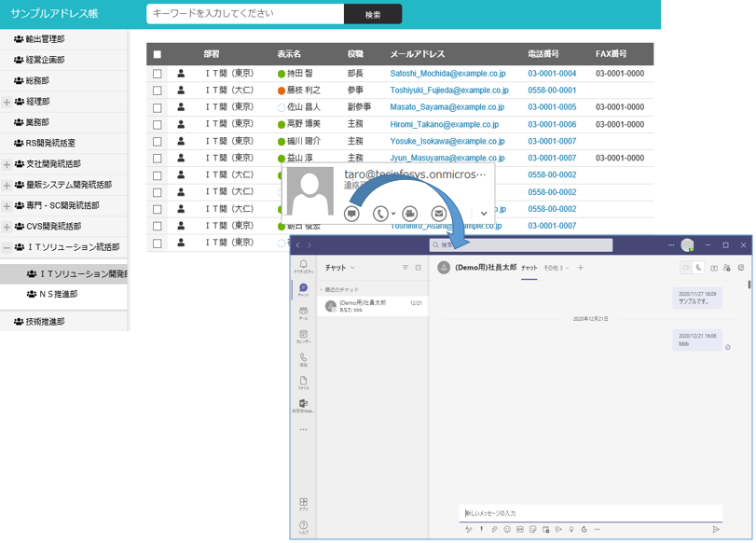Toggle the select-all checkbox in table header
756x543 pixels.
(157, 55)
